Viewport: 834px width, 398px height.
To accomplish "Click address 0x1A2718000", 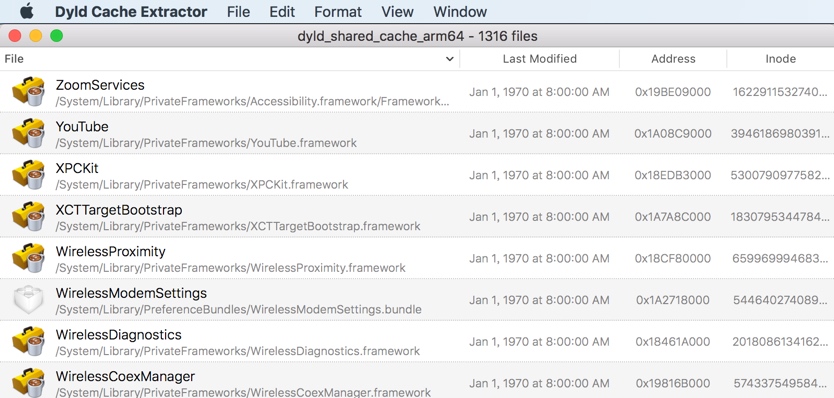I will (x=673, y=300).
